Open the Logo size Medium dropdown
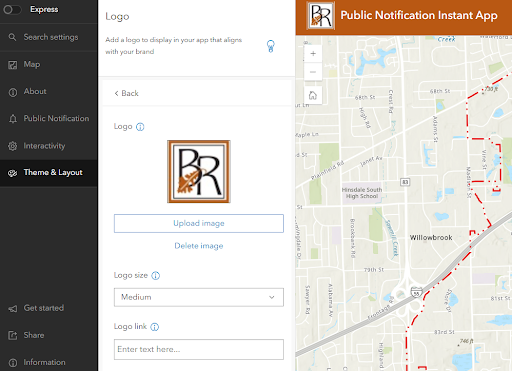The height and width of the screenshot is (371, 512). 199,297
